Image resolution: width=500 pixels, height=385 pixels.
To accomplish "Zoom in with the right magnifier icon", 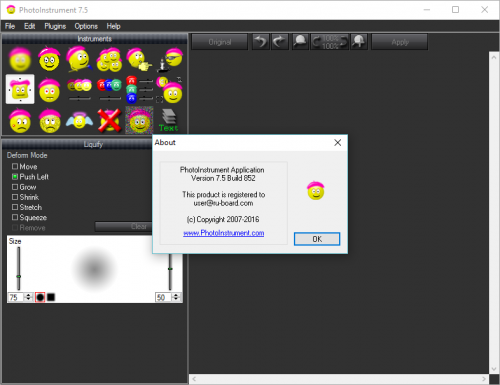I will pyautogui.click(x=359, y=42).
